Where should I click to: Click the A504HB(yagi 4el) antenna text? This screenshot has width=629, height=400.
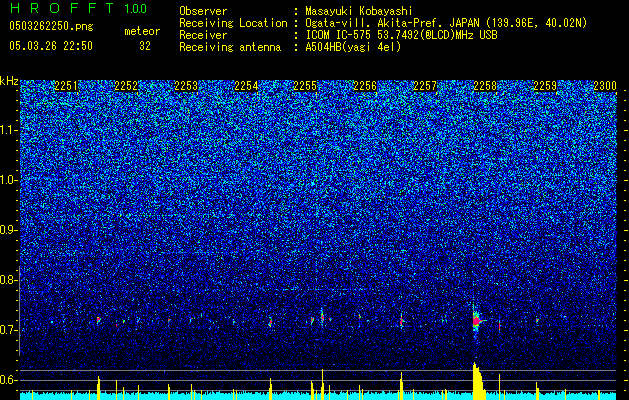353,47
